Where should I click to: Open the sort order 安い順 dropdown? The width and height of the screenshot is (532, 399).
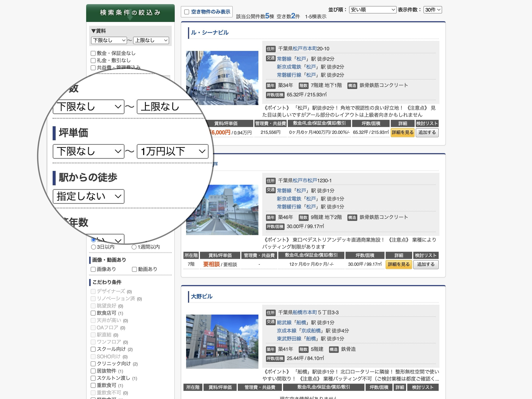372,10
